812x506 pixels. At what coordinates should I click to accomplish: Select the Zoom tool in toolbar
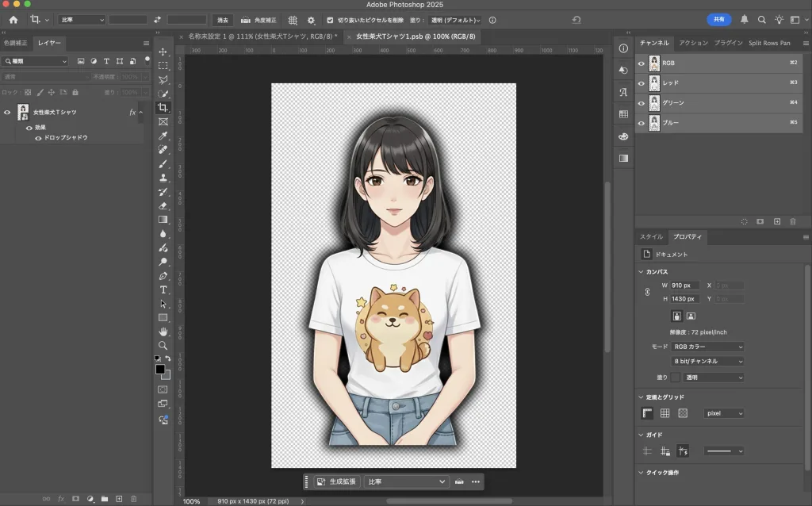coord(163,346)
